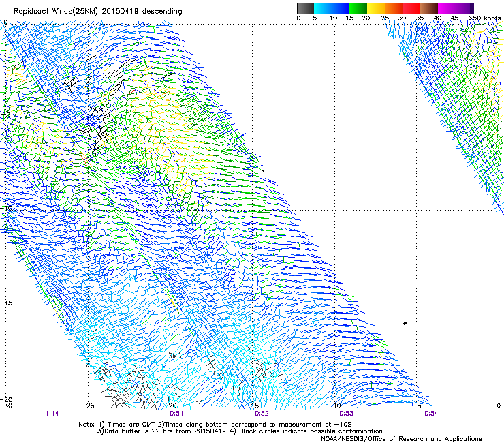Click the "-20" latitude label on left axis
Screen dimensions: 504x443
(7, 400)
